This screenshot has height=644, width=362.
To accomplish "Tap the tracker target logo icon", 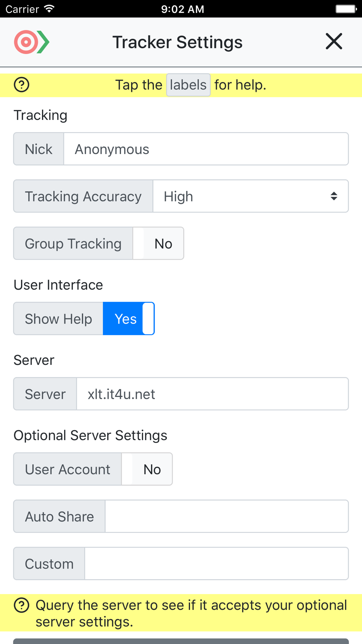I will [x=31, y=42].
